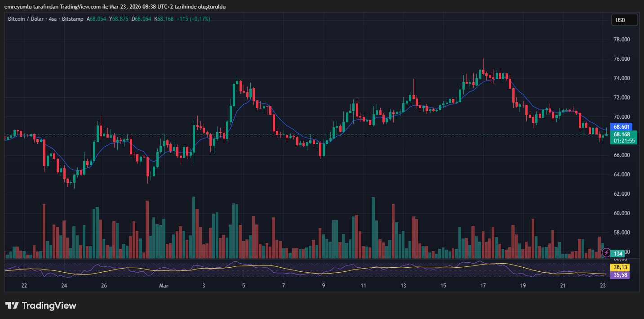Click date 17 on the time axis
This screenshot has height=319, width=644.
coord(483,286)
